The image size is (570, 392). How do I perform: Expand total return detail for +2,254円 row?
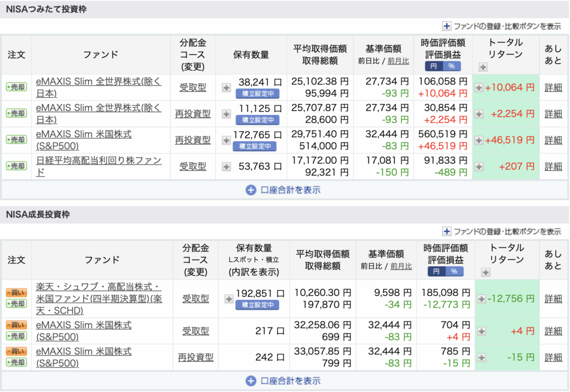point(479,114)
